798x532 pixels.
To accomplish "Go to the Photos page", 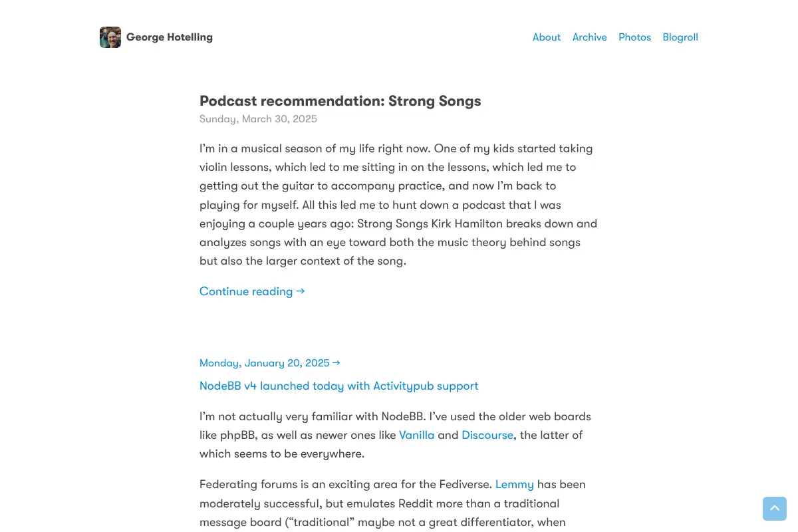I will point(634,37).
